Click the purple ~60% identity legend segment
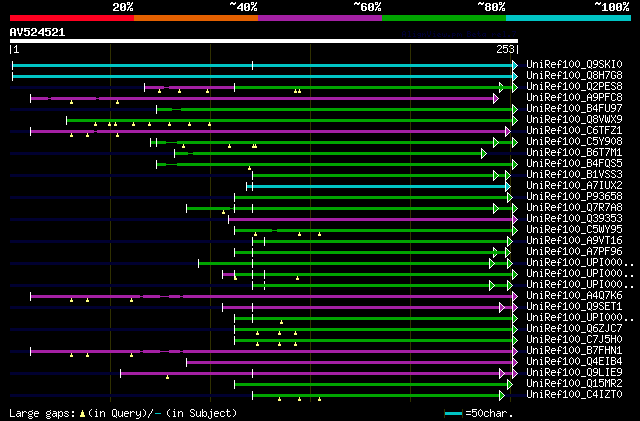The height and width of the screenshot is (421, 640). [320, 18]
